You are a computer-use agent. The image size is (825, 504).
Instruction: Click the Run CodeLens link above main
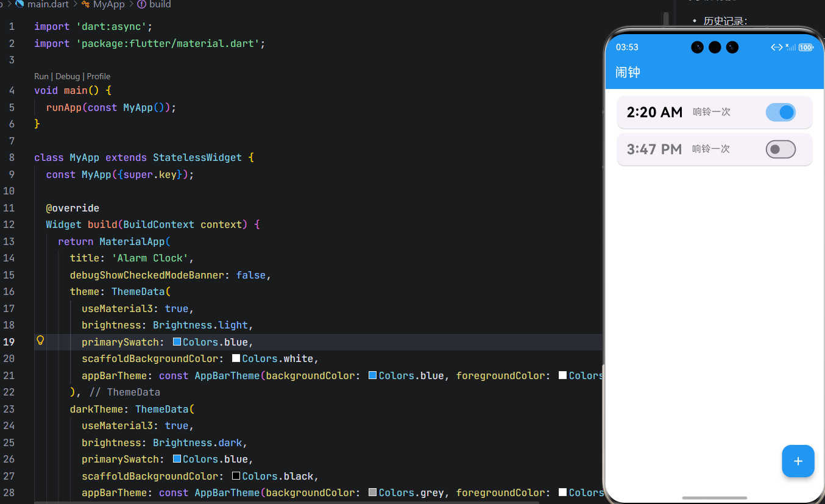(41, 76)
